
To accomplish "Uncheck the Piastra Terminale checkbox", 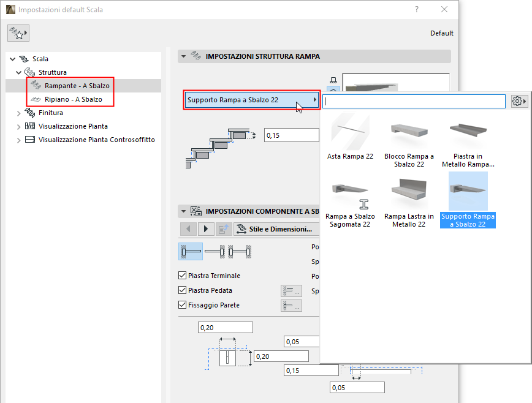I will click(182, 276).
